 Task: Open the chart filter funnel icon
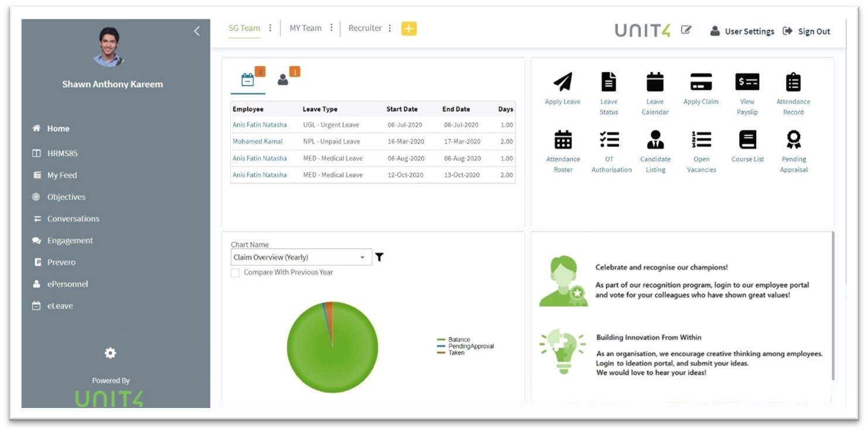(x=380, y=257)
